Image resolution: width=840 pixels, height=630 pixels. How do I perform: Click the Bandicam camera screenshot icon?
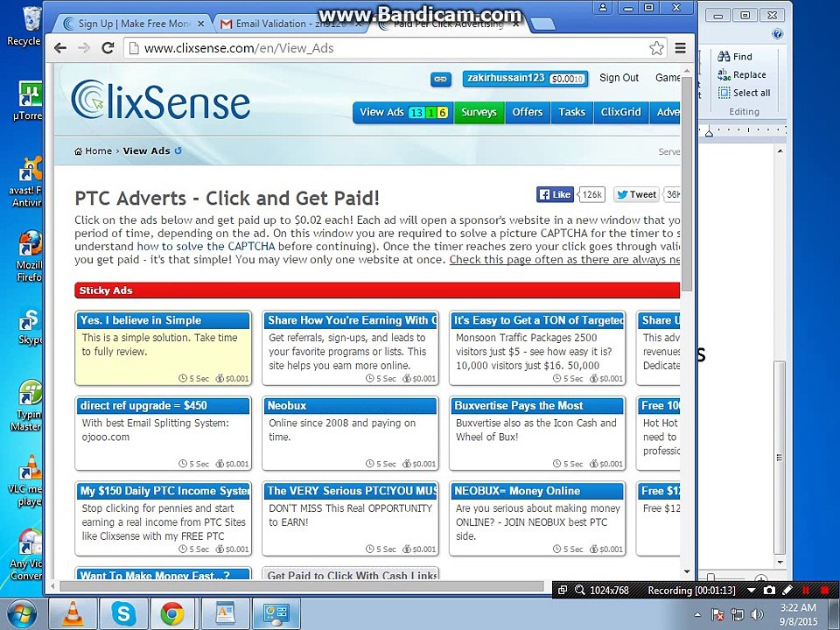click(x=769, y=591)
